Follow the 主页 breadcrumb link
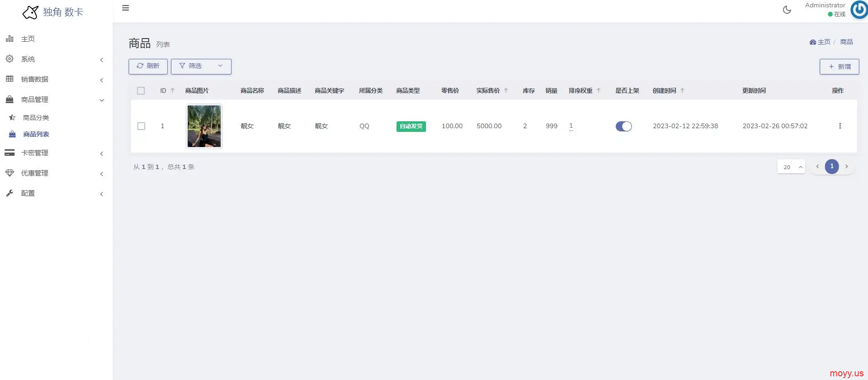This screenshot has height=380, width=868. 824,42
